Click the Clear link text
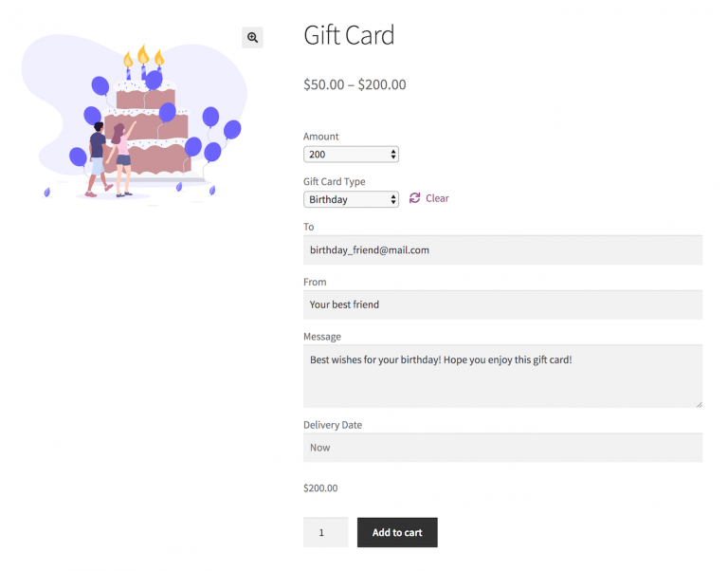 point(437,198)
